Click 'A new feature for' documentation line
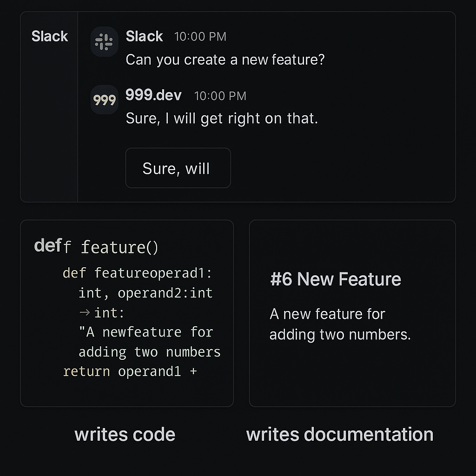Screen dimensions: 476x476 pos(327,314)
